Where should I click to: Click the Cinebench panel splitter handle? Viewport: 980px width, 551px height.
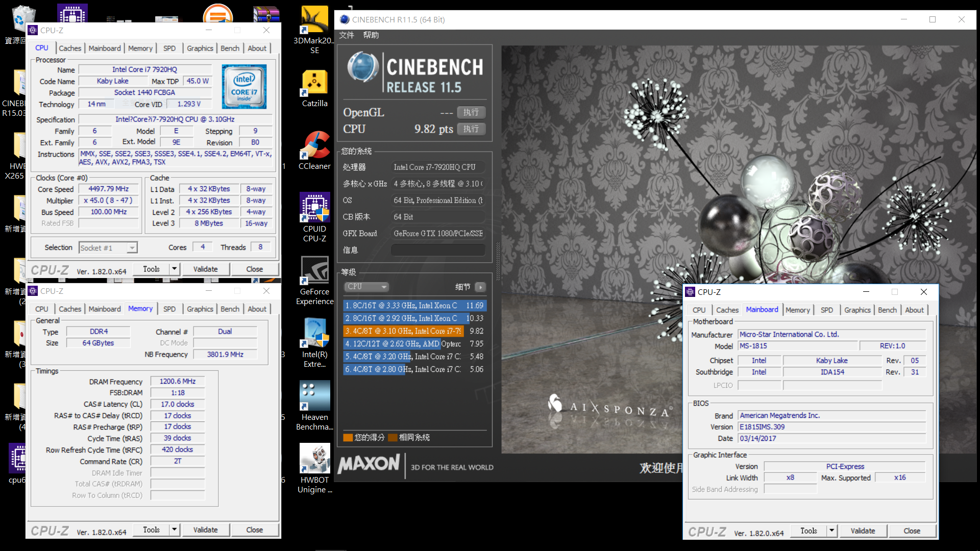[498, 261]
